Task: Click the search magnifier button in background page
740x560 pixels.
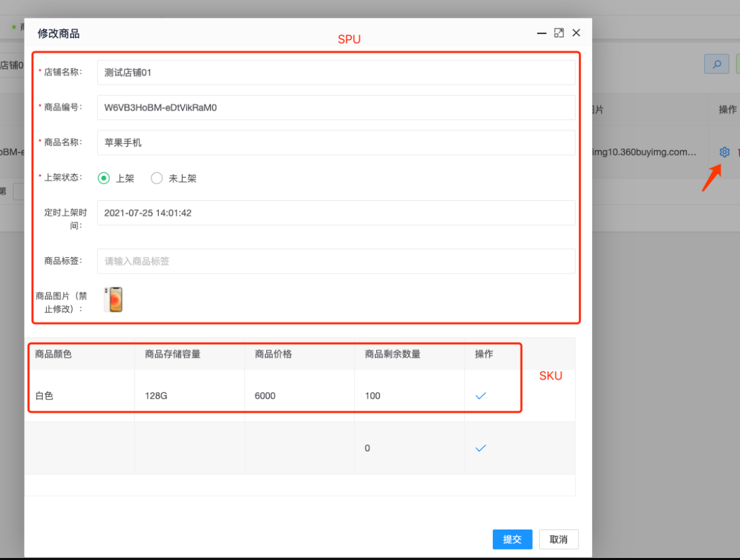Action: tap(716, 64)
